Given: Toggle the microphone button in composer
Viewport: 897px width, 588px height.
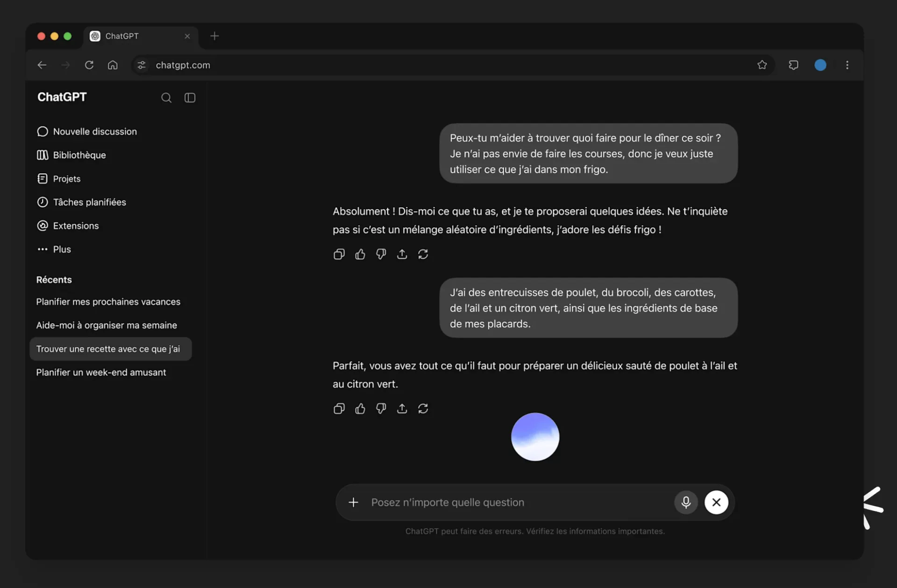Looking at the screenshot, I should (x=686, y=502).
